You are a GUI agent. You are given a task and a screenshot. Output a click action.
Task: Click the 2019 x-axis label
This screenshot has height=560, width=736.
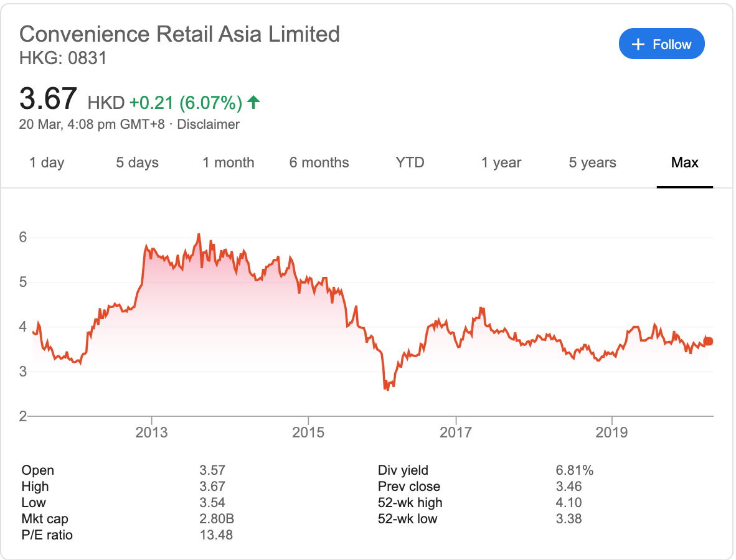[x=611, y=432]
